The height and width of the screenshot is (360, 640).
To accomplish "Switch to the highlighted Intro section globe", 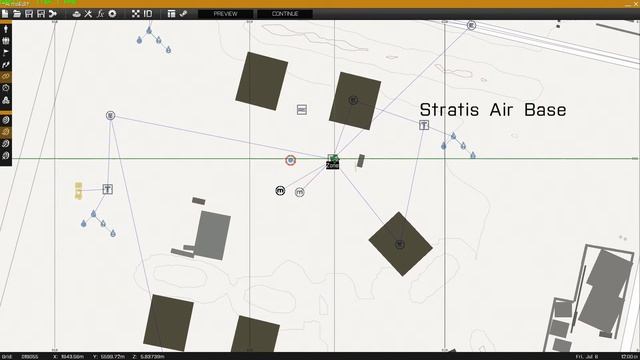I will [x=6, y=132].
